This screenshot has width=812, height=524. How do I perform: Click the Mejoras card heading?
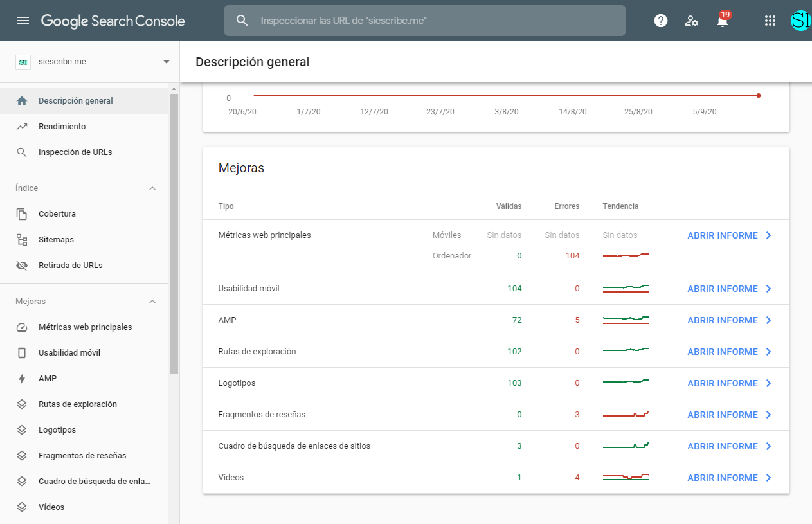pyautogui.click(x=241, y=168)
